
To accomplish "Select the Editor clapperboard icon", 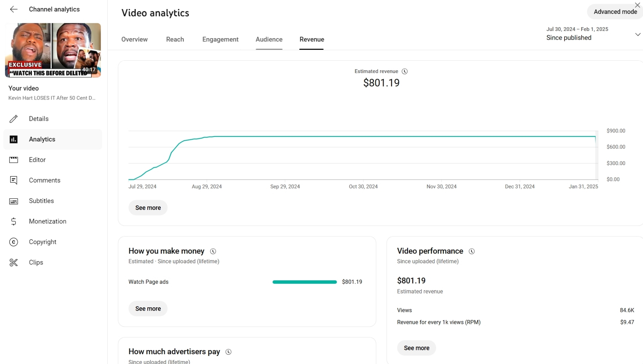I will pos(13,160).
